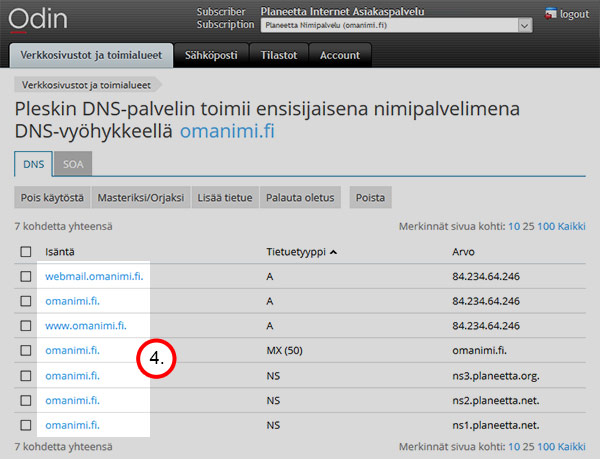600x459 pixels.
Task: Click Planeetta Internet Asiakaspalvelu subscriber name
Action: click(342, 11)
